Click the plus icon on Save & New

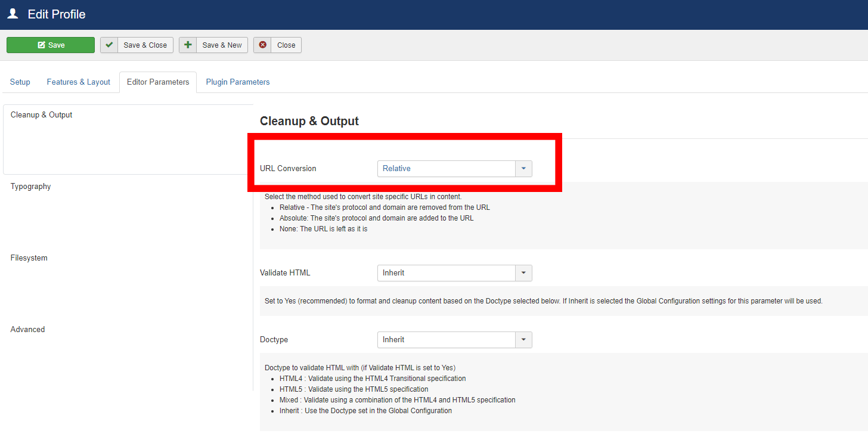click(x=188, y=45)
